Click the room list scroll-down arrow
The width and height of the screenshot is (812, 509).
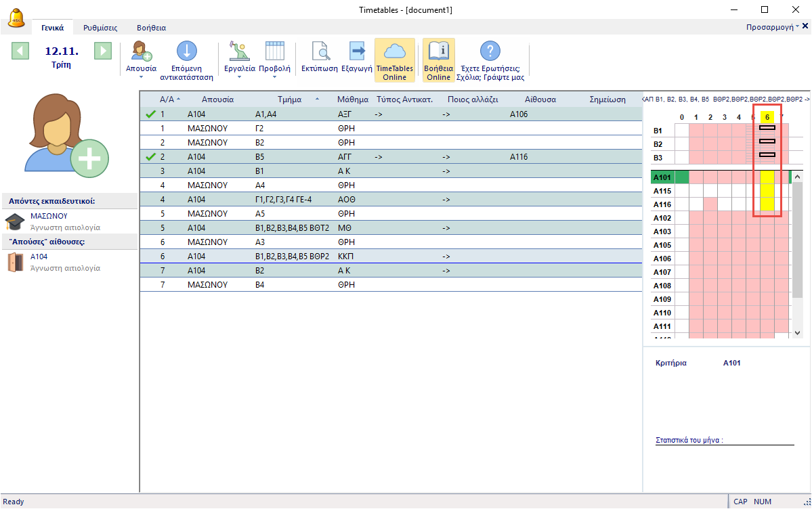click(x=797, y=332)
